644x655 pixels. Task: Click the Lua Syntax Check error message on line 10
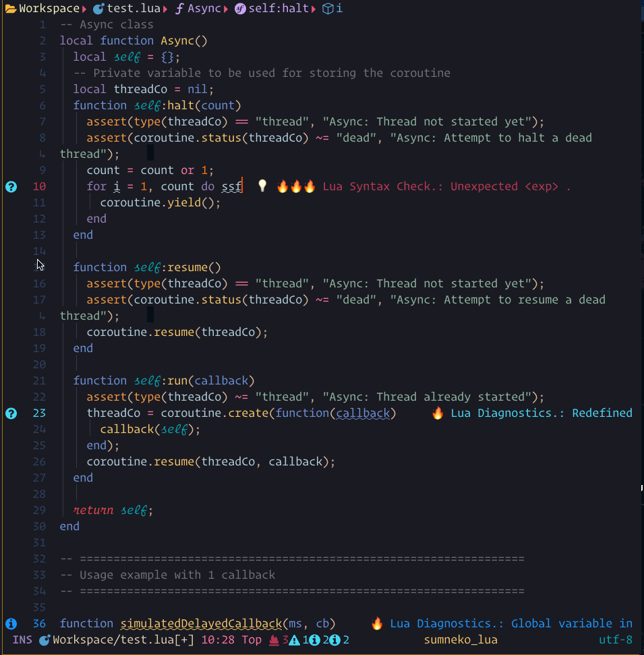coord(446,186)
